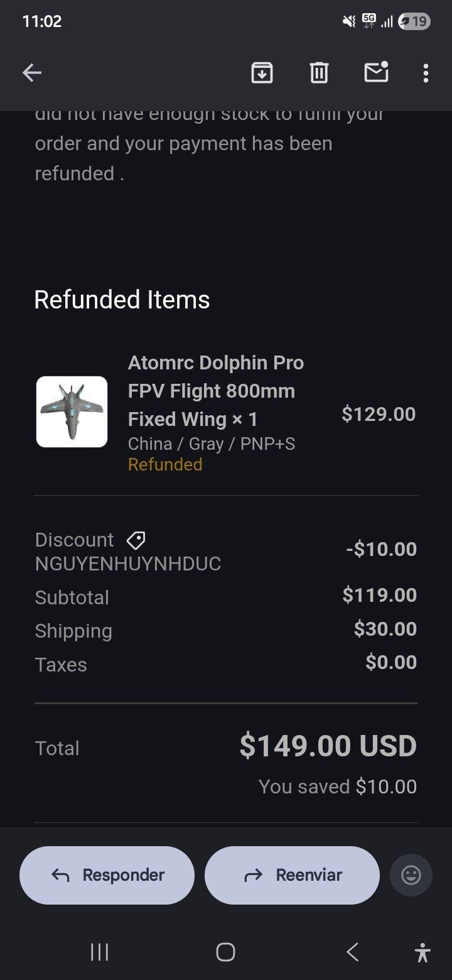The width and height of the screenshot is (452, 980).
Task: Tap the back arrow icon
Action: tap(32, 73)
